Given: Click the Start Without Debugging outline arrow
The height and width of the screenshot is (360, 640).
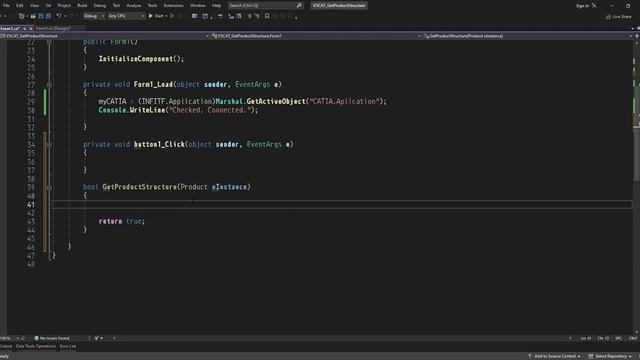Looking at the screenshot, I should [172, 16].
